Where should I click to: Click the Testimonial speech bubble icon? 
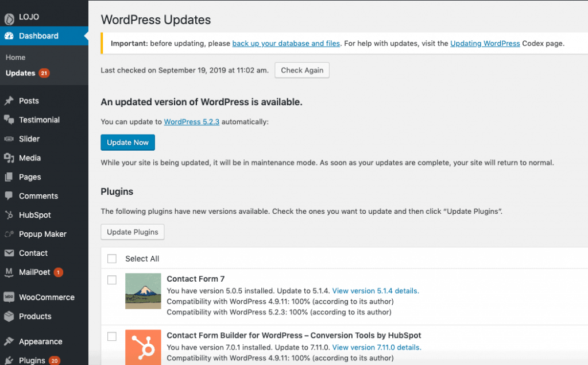coord(9,120)
